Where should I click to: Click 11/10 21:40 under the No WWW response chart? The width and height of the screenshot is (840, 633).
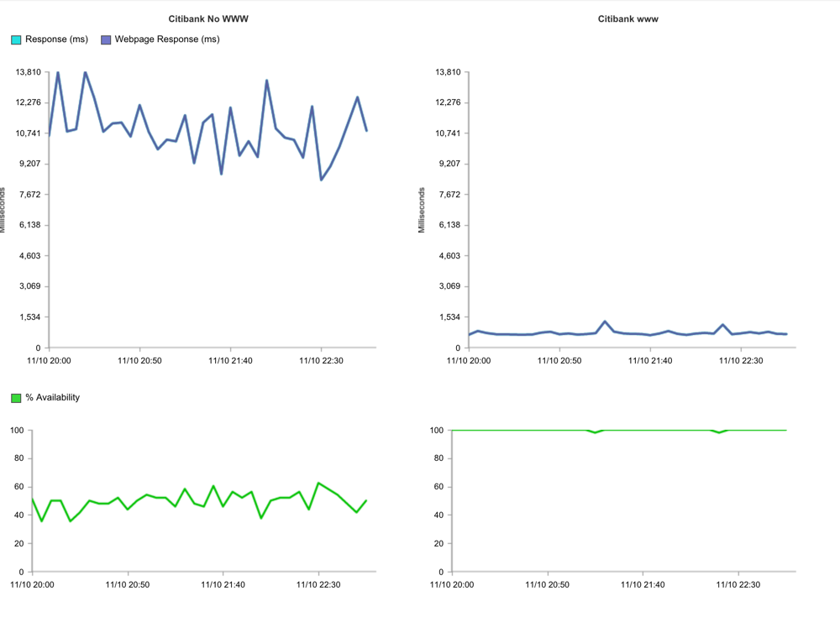pos(230,361)
